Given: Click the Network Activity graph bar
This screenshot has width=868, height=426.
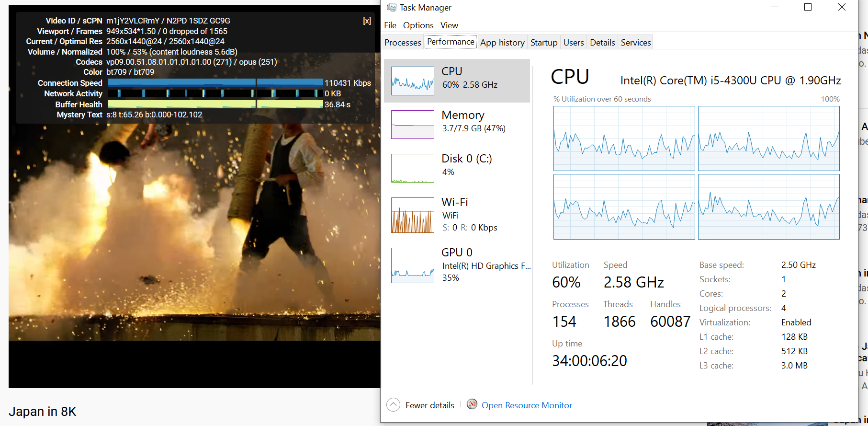Looking at the screenshot, I should [x=215, y=93].
